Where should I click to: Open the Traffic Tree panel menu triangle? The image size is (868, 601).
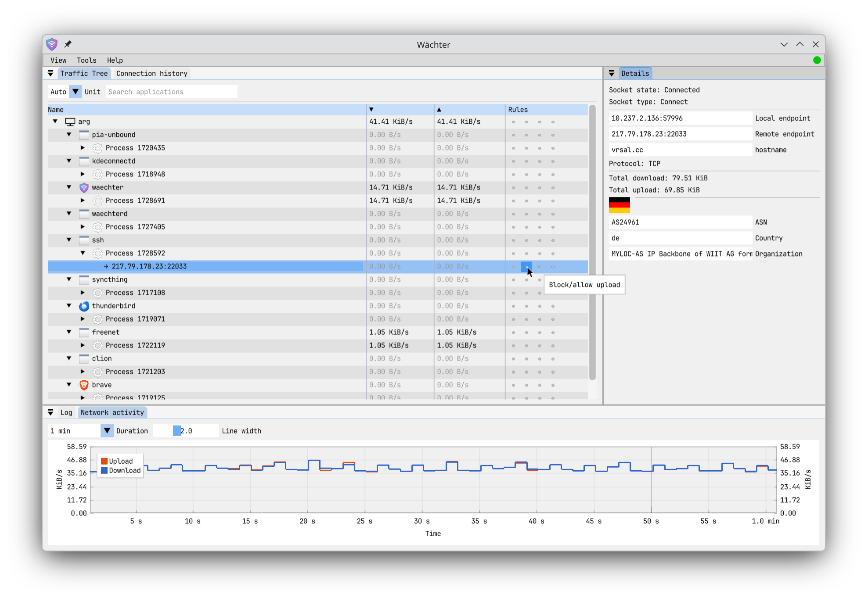click(50, 74)
